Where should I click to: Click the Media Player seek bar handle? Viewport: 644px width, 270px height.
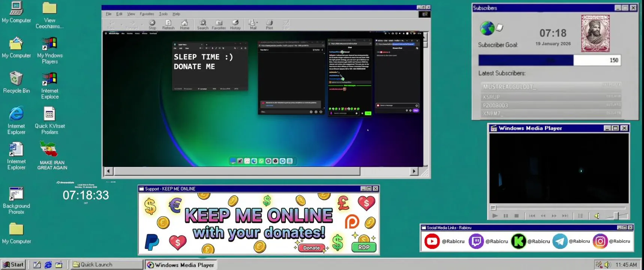click(493, 208)
